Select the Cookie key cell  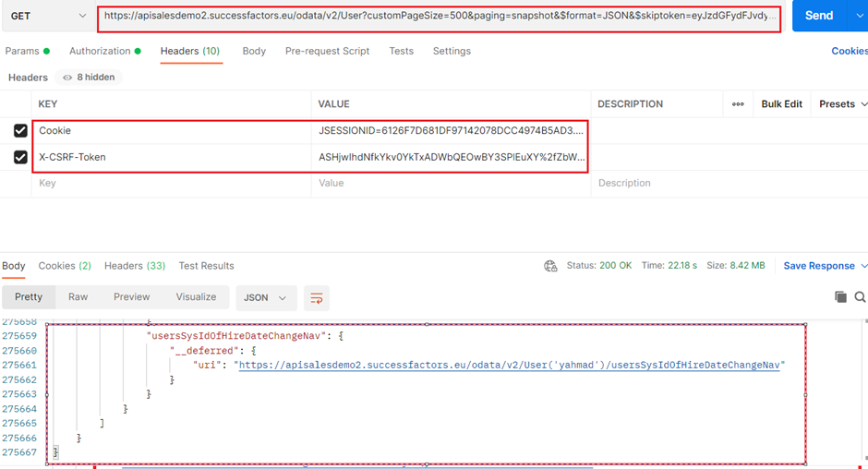pyautogui.click(x=172, y=131)
